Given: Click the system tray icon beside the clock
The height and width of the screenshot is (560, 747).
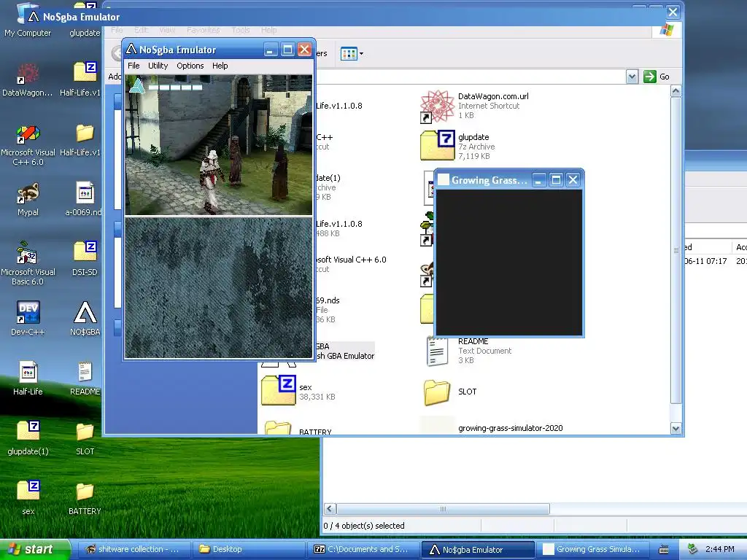Looking at the screenshot, I should 693,549.
